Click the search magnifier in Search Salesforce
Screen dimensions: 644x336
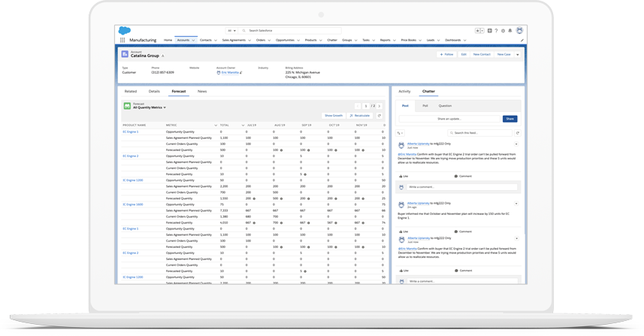point(244,31)
